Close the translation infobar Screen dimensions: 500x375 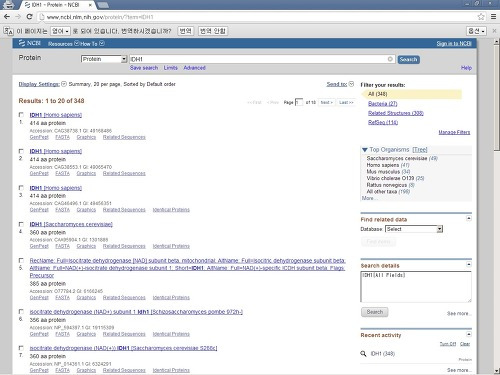coord(494,31)
